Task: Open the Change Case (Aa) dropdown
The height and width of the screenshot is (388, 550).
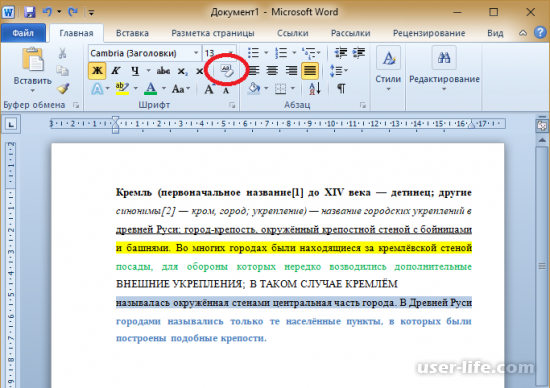Action: click(181, 89)
